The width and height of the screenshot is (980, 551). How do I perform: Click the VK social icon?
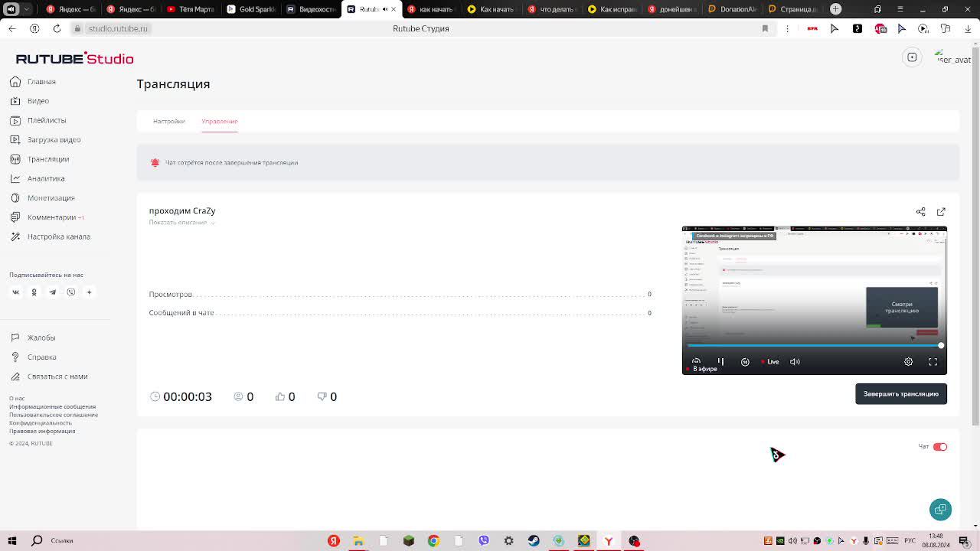click(x=15, y=292)
